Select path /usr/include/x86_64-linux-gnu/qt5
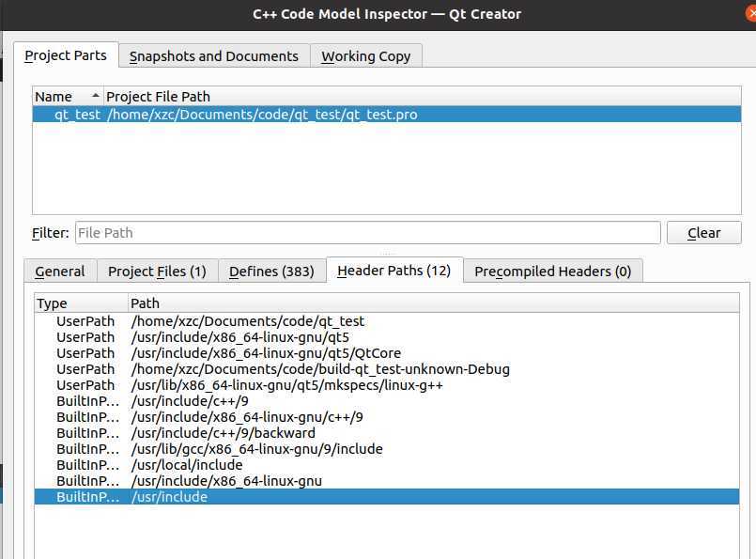 pyautogui.click(x=387, y=337)
